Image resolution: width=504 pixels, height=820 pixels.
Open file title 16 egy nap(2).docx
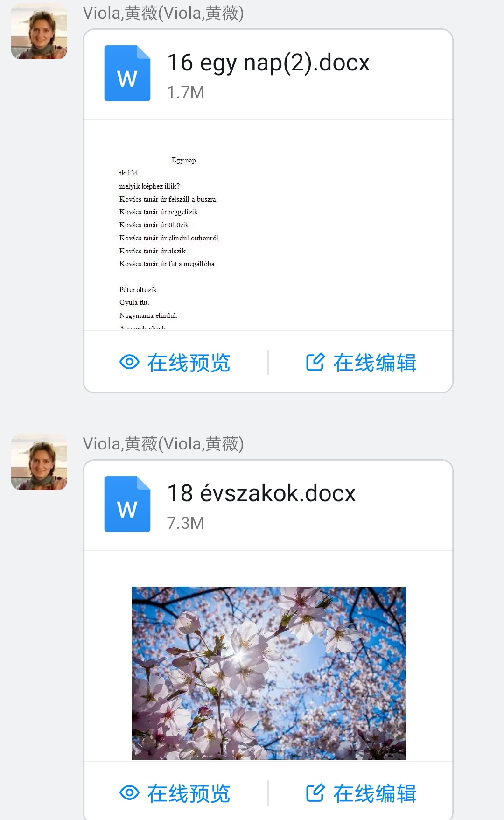coord(268,63)
